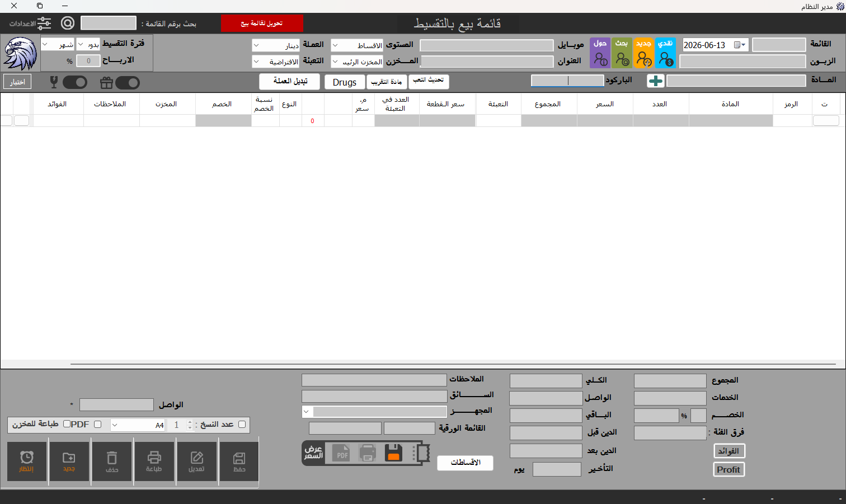Open the green بحث customer search icon
The height and width of the screenshot is (504, 846).
pyautogui.click(x=622, y=53)
